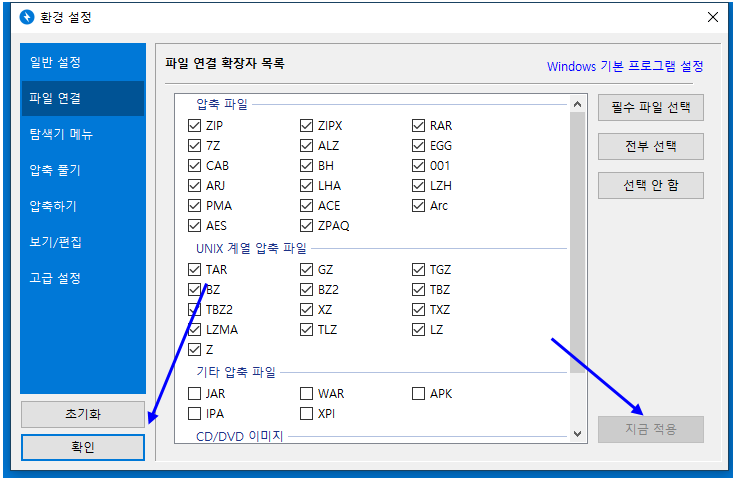Click the Bandizip app icon in title bar
The height and width of the screenshot is (479, 733).
click(x=27, y=17)
